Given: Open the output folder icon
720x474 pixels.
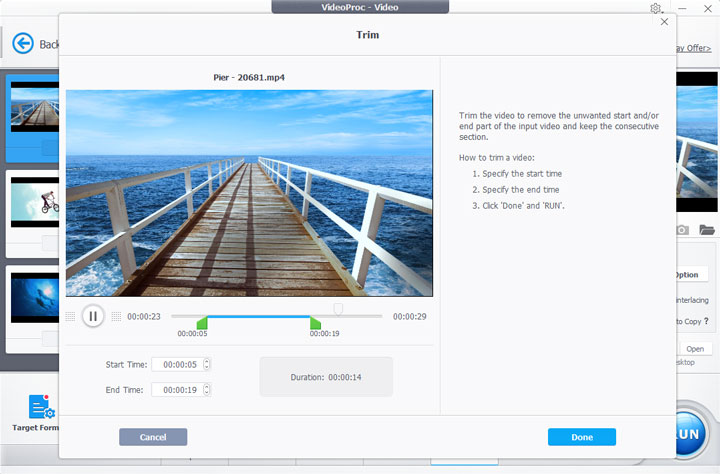Looking at the screenshot, I should pyautogui.click(x=707, y=230).
